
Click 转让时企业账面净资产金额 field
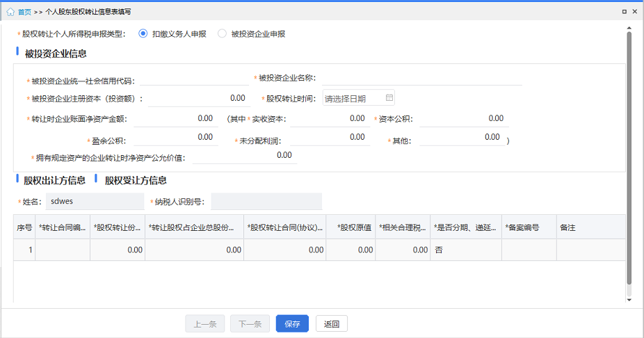(x=176, y=119)
